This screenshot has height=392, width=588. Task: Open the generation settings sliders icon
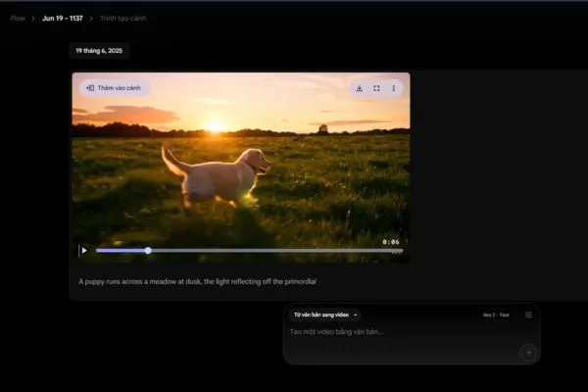[x=528, y=315]
